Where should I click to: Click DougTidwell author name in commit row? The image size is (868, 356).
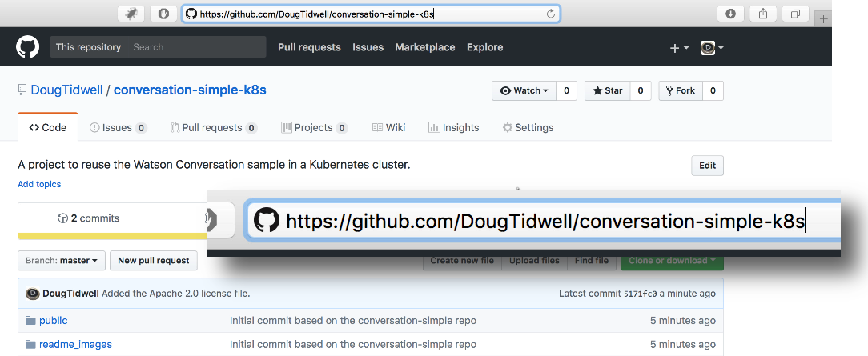coord(70,294)
